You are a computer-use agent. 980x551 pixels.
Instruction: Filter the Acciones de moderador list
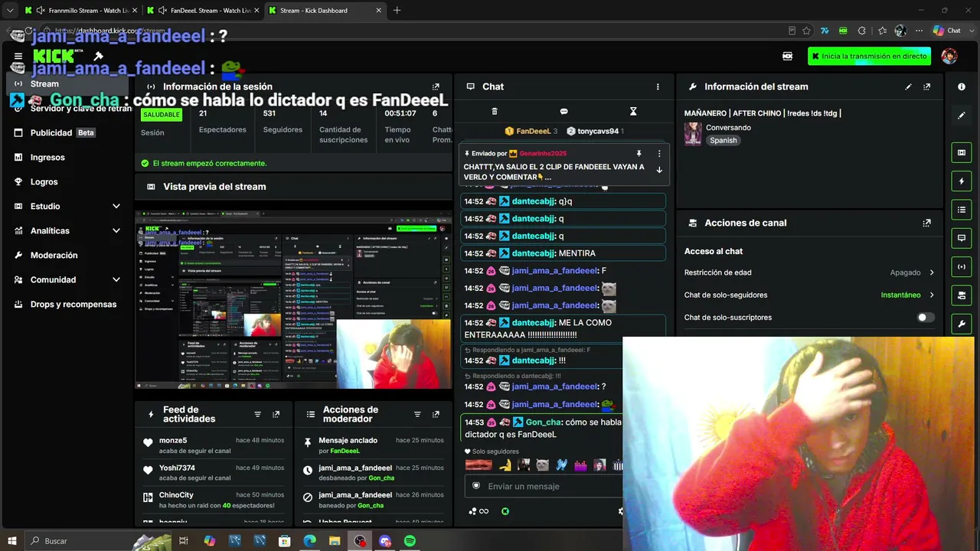(417, 415)
